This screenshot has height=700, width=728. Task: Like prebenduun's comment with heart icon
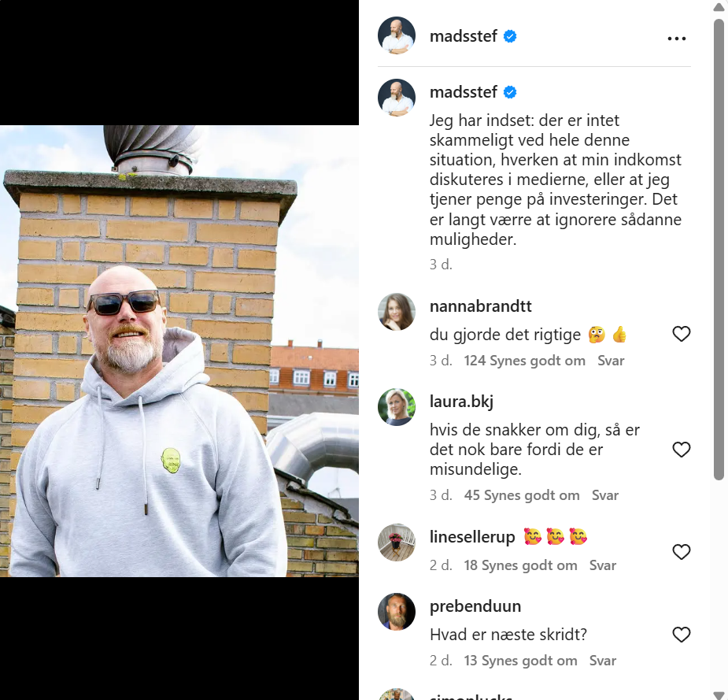(681, 635)
